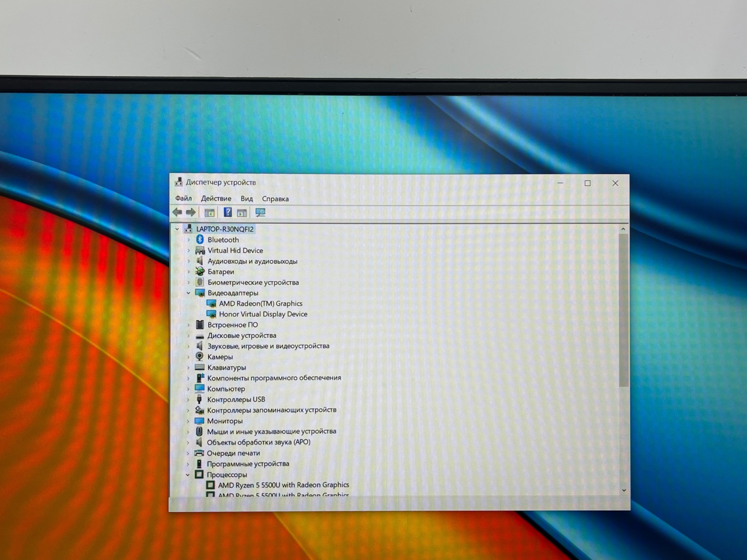Collapse the LAPTOP-R30NQFI2 root node
This screenshot has height=560, width=747.
point(177,229)
